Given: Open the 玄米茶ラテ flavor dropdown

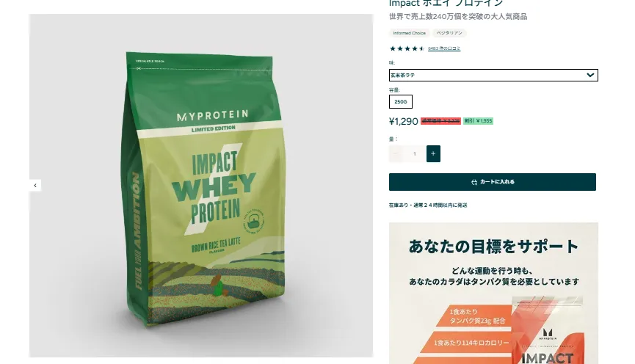Looking at the screenshot, I should [493, 75].
